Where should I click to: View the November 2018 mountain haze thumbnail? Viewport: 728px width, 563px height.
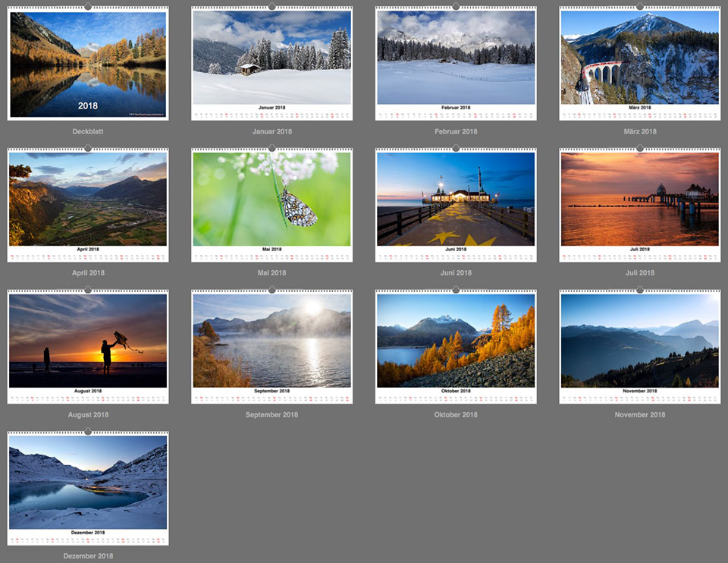click(x=640, y=343)
